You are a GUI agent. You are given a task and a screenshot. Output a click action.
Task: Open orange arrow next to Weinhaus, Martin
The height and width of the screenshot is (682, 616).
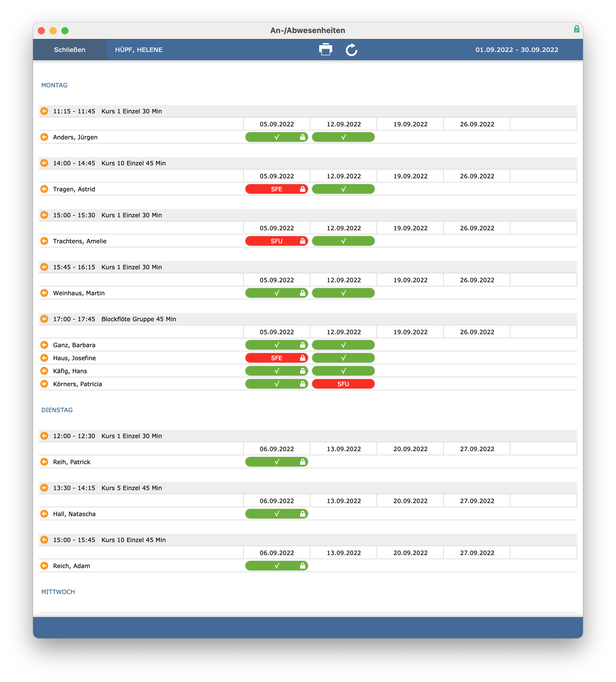click(x=44, y=293)
